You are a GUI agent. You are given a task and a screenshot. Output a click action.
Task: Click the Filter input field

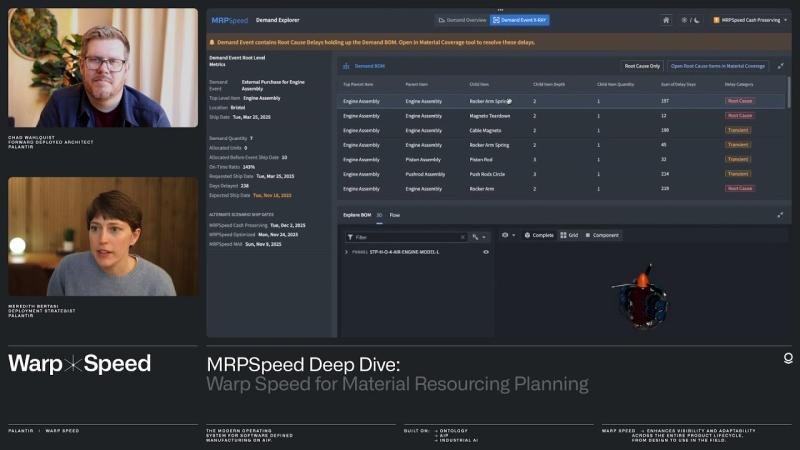[407, 237]
